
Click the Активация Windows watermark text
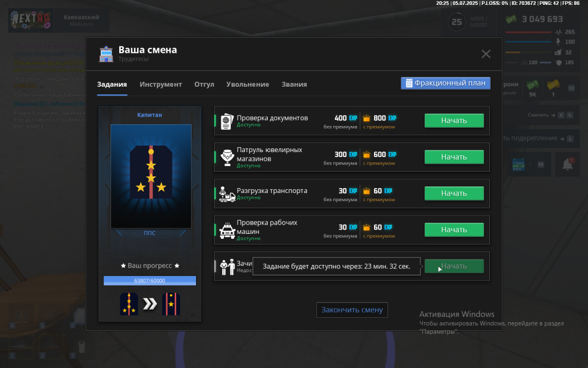[457, 315]
